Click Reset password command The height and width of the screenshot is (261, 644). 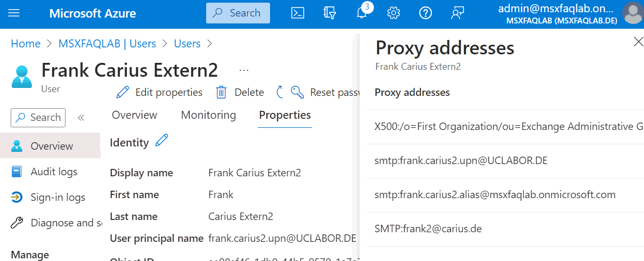[x=325, y=92]
